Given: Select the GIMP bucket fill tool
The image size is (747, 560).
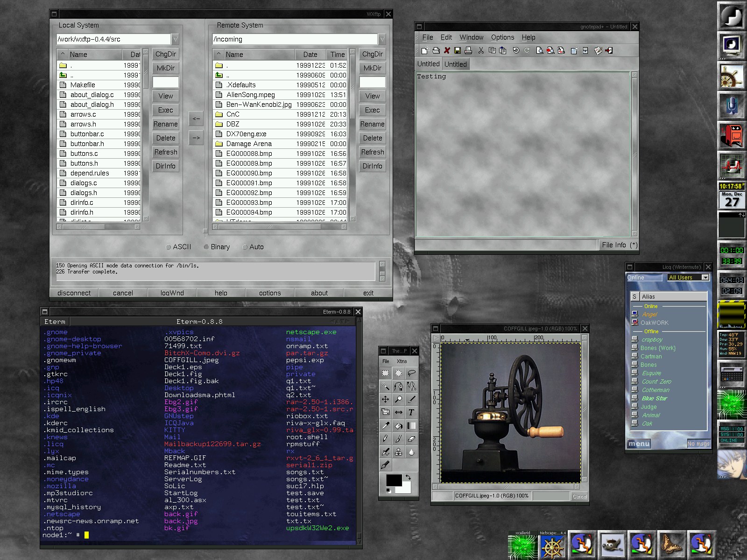Looking at the screenshot, I should point(398,426).
